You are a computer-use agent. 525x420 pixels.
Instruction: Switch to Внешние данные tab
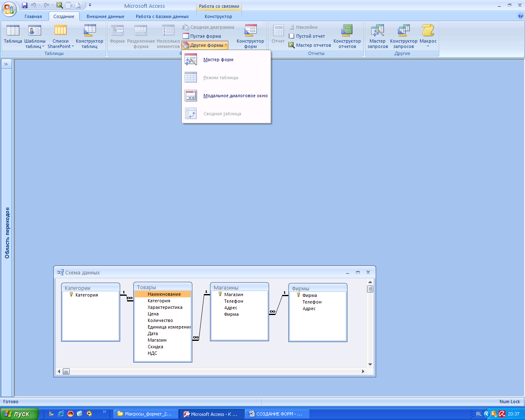105,16
